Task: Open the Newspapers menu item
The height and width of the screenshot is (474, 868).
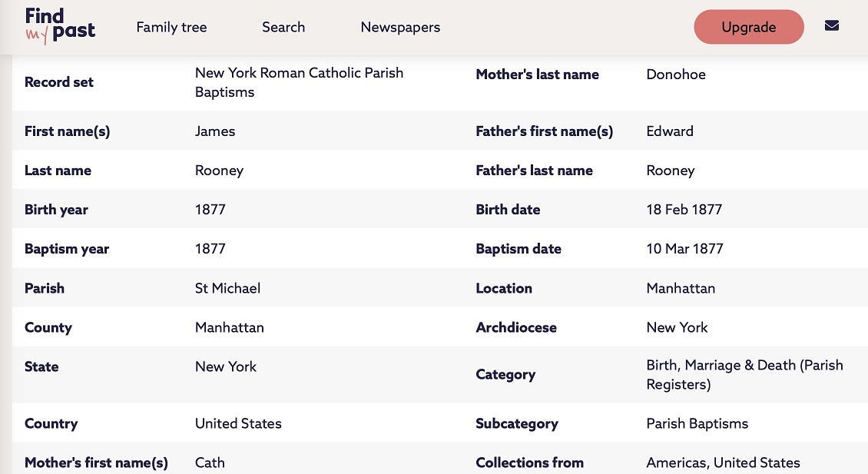Action: [x=400, y=27]
